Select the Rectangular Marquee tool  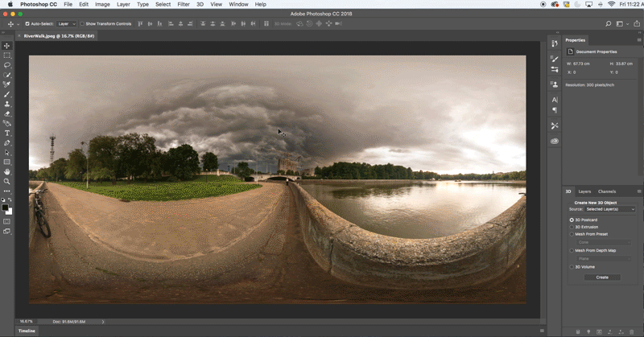pos(7,55)
